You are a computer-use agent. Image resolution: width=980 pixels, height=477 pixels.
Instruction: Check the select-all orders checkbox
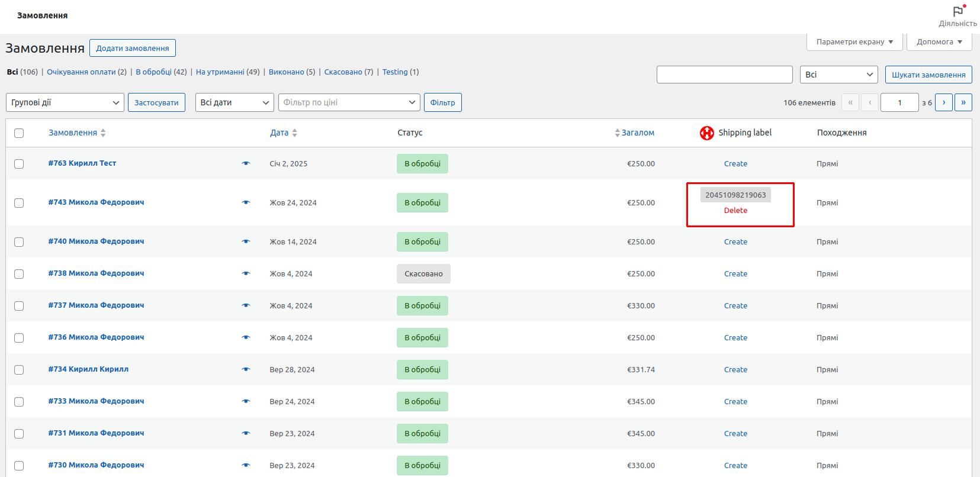pyautogui.click(x=19, y=133)
